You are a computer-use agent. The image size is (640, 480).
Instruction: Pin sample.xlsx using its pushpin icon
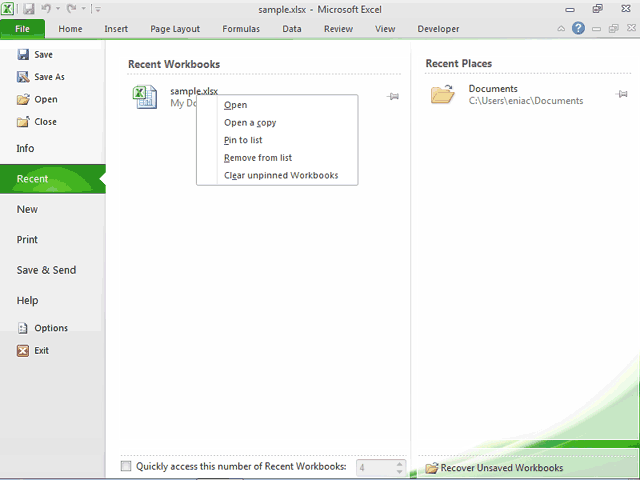click(x=393, y=96)
